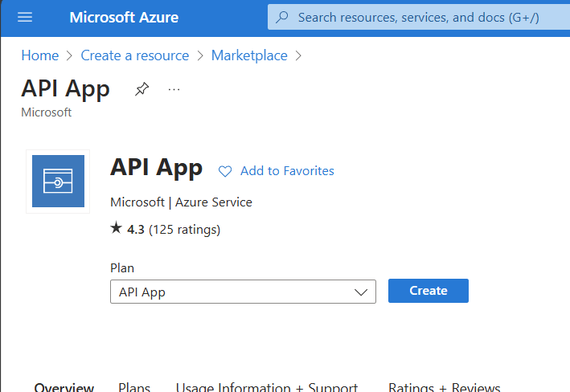
Task: Click the heart favorites icon
Action: (x=225, y=171)
